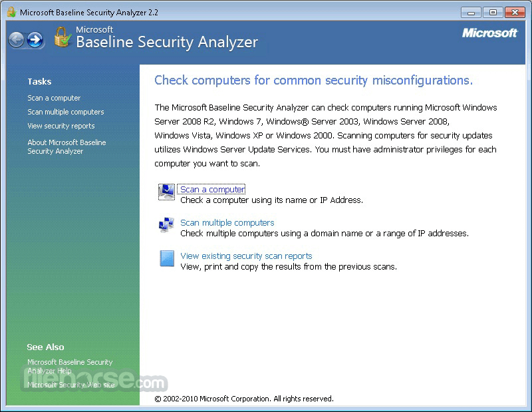This screenshot has height=412, width=532.
Task: Click "View, print and copy the results" description
Action: point(289,267)
